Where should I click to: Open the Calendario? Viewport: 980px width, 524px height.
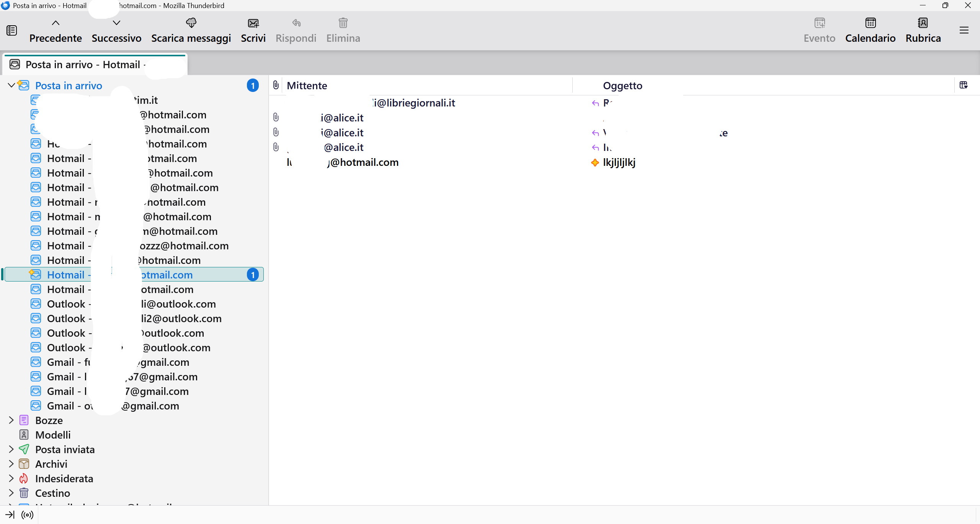click(870, 31)
